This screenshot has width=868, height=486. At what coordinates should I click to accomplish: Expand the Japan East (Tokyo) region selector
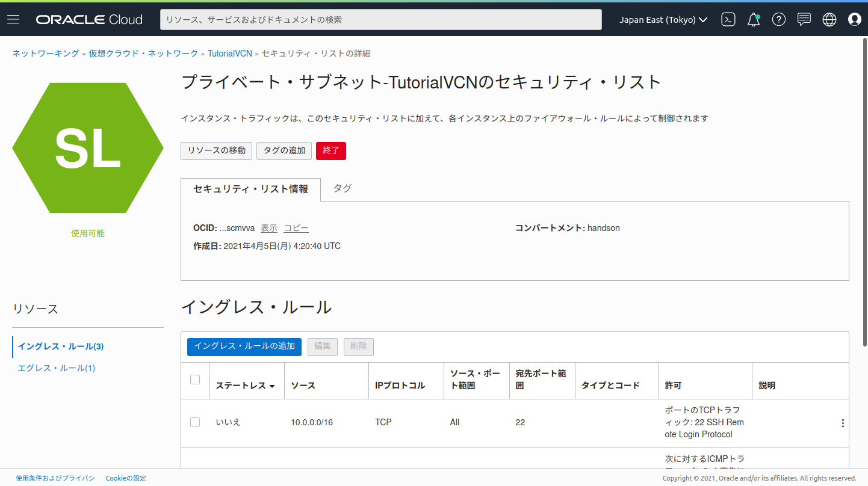(x=663, y=19)
